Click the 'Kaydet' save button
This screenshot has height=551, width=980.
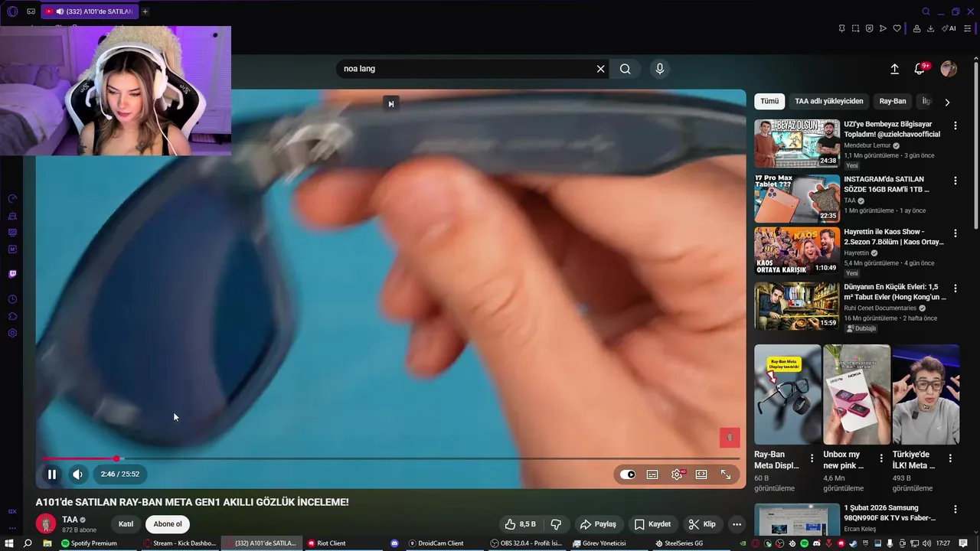(x=652, y=524)
